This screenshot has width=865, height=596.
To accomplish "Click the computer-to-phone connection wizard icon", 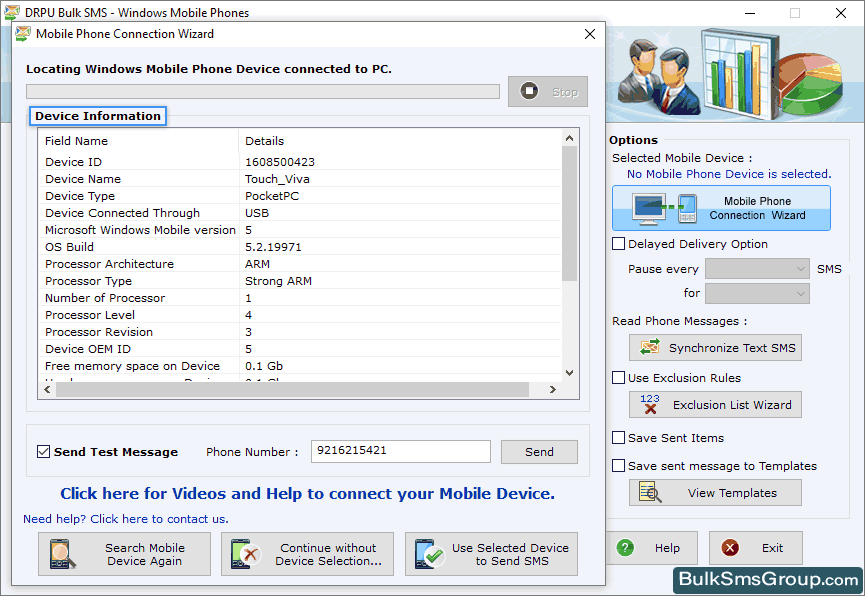I will [665, 209].
